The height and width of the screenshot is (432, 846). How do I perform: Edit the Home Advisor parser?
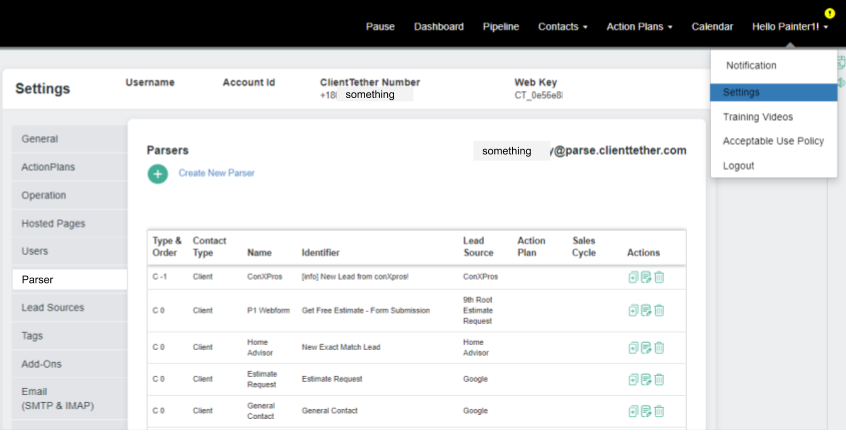tap(646, 348)
